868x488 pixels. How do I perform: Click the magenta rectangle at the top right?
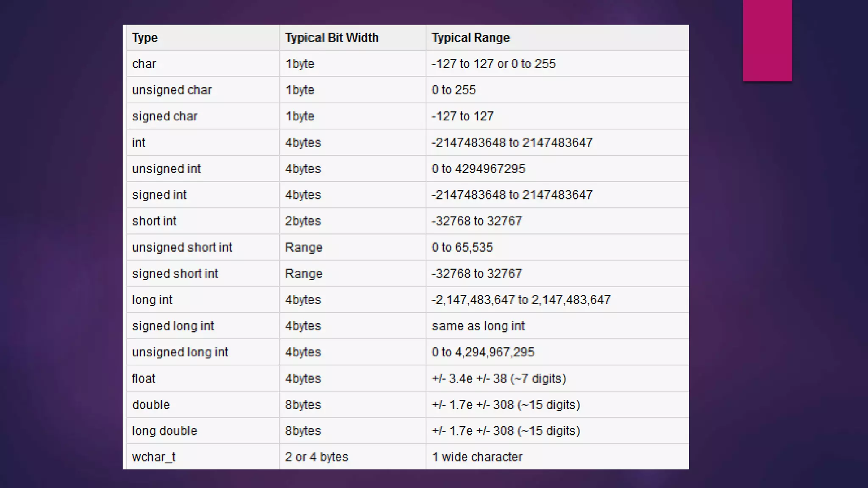point(767,40)
